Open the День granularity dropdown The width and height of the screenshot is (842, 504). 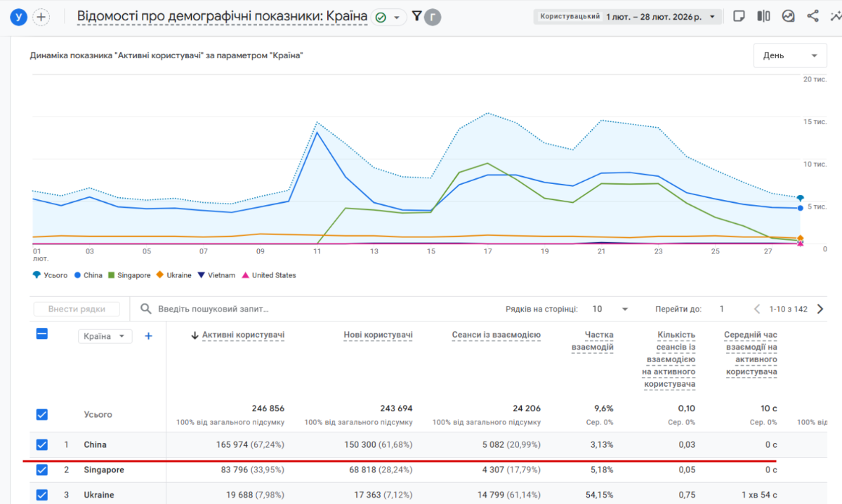(x=789, y=55)
